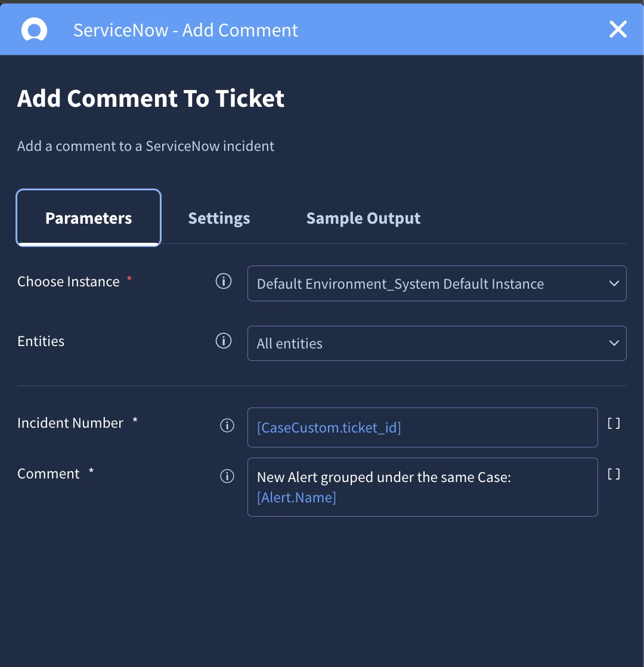Click the chevron arrow on Entities selector
644x667 pixels.
(614, 343)
